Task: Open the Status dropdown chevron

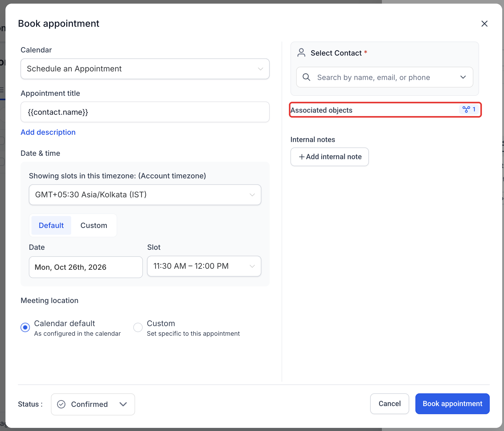Action: point(123,404)
